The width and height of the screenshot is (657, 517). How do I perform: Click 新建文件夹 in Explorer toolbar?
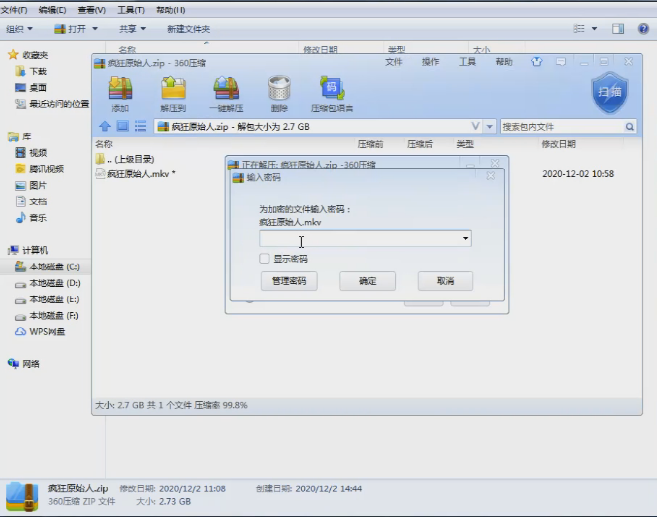pos(189,29)
